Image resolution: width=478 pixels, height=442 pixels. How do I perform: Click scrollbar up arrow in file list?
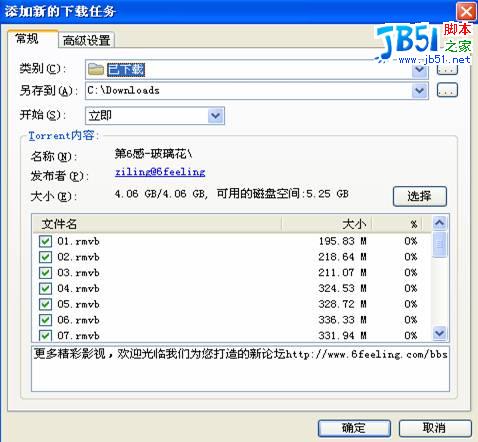(440, 222)
